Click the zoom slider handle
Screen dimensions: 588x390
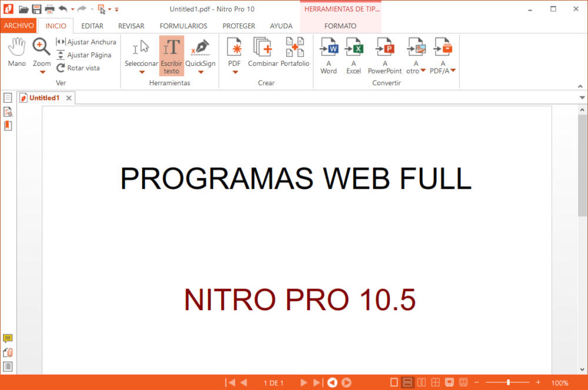click(x=508, y=382)
